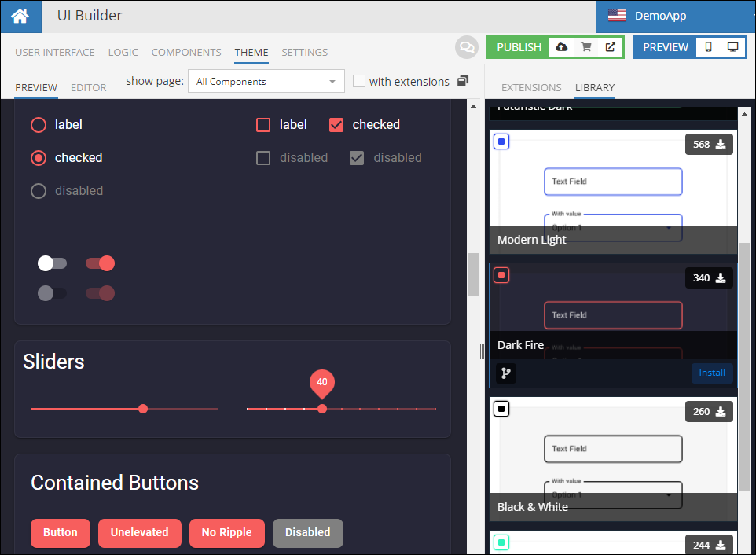This screenshot has height=555, width=756.
Task: Select the PREVIEW sub-tab beside EDITOR
Action: (x=36, y=88)
